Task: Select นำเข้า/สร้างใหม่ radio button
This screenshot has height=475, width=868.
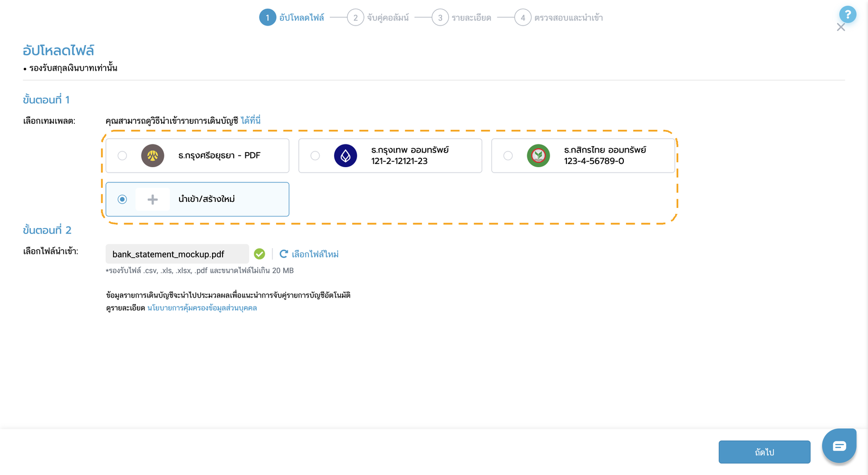Action: pos(122,199)
